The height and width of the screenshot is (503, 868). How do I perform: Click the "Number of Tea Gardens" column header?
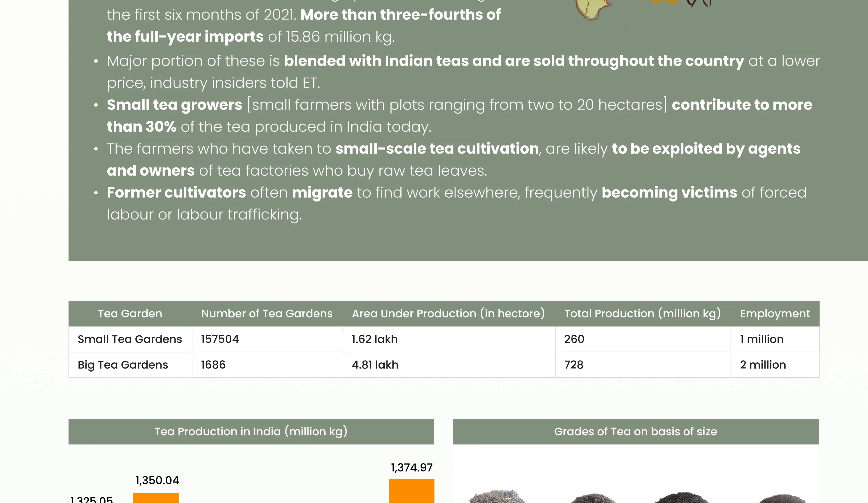[267, 313]
